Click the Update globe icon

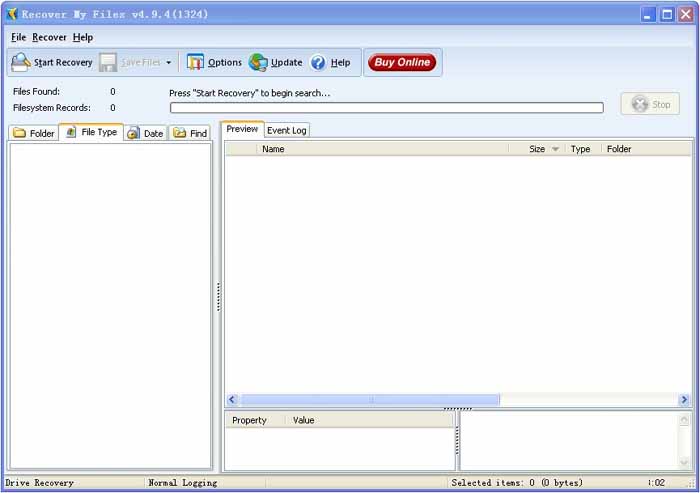coord(259,62)
